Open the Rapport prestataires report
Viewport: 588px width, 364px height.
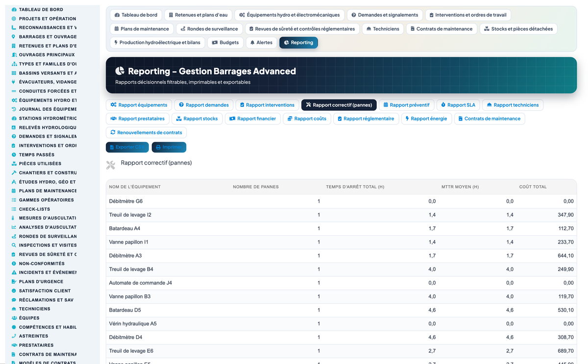(138, 119)
